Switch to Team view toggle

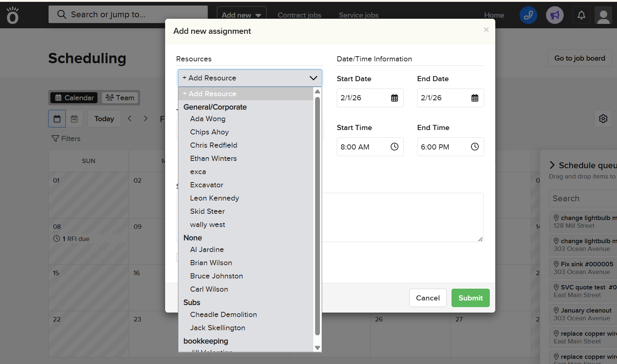120,98
